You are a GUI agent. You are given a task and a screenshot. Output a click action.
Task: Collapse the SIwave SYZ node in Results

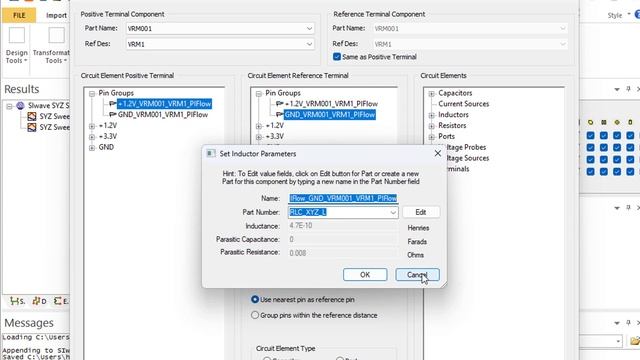click(x=9, y=106)
